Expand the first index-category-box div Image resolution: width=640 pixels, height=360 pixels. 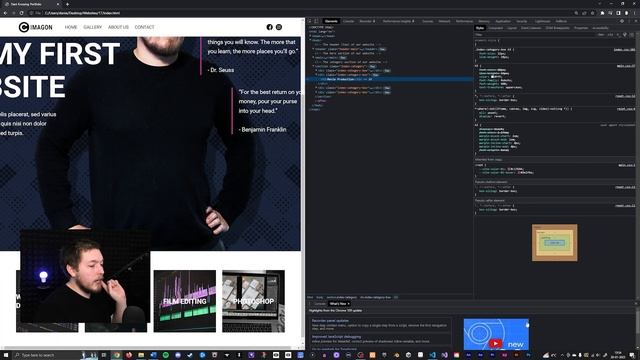tap(316, 71)
